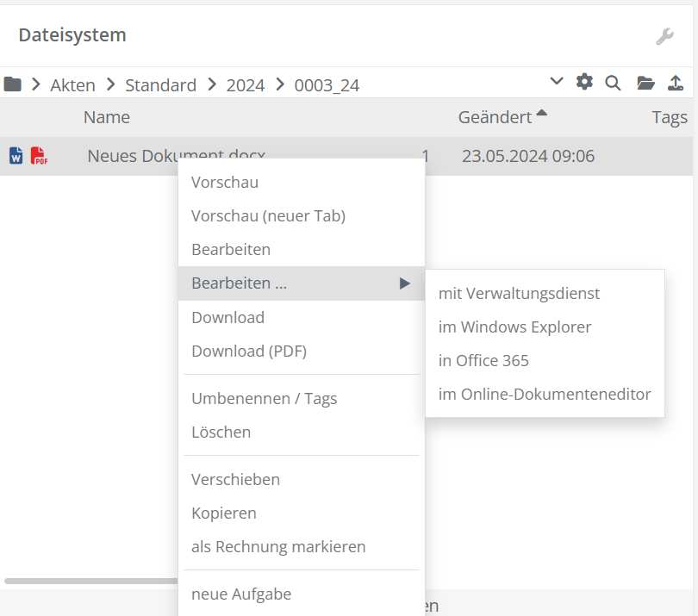Open the gear settings icon in file toolbar
Viewport: 698px width, 616px height.
585,83
